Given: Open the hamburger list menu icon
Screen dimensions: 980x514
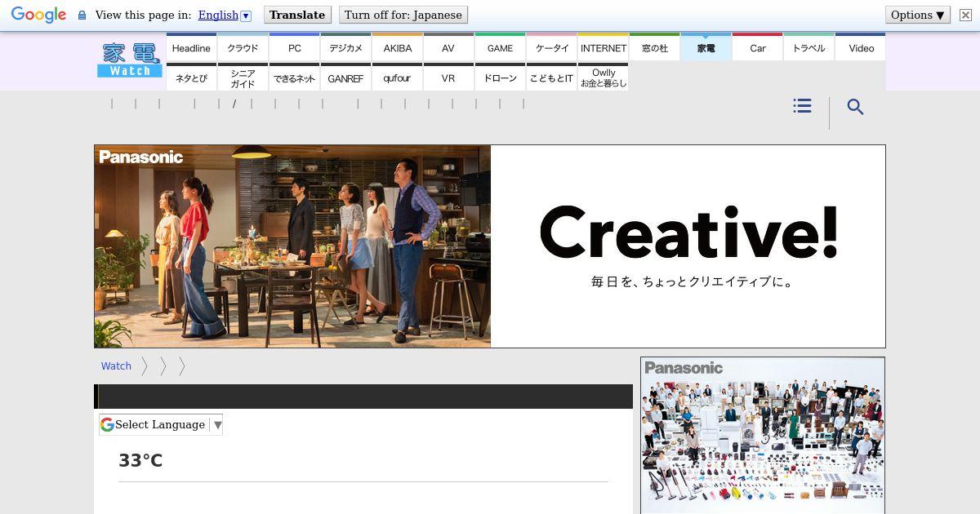Looking at the screenshot, I should 802,106.
